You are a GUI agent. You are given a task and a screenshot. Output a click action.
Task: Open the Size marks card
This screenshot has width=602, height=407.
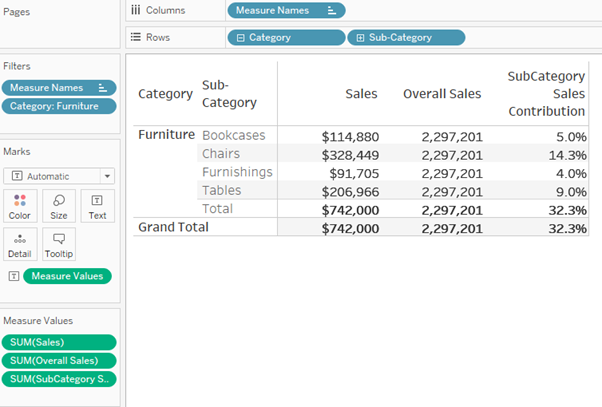[59, 205]
